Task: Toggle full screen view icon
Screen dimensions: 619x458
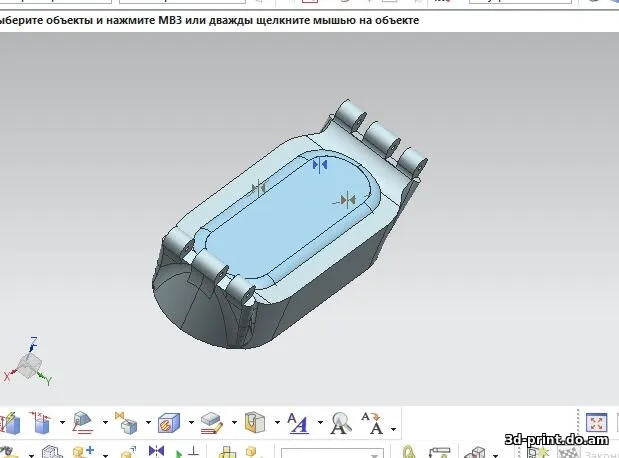Action: (596, 423)
